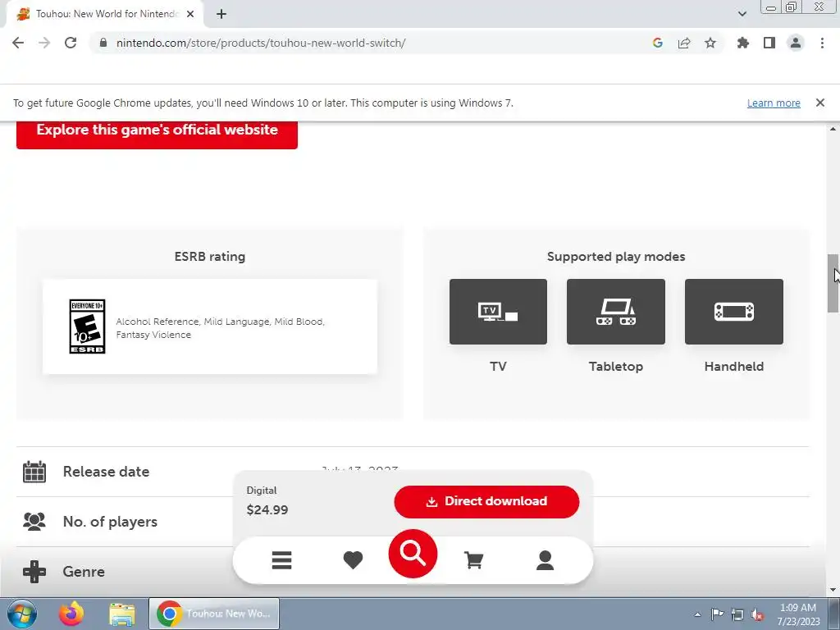Click the 'Supported play modes' heading

click(x=616, y=257)
